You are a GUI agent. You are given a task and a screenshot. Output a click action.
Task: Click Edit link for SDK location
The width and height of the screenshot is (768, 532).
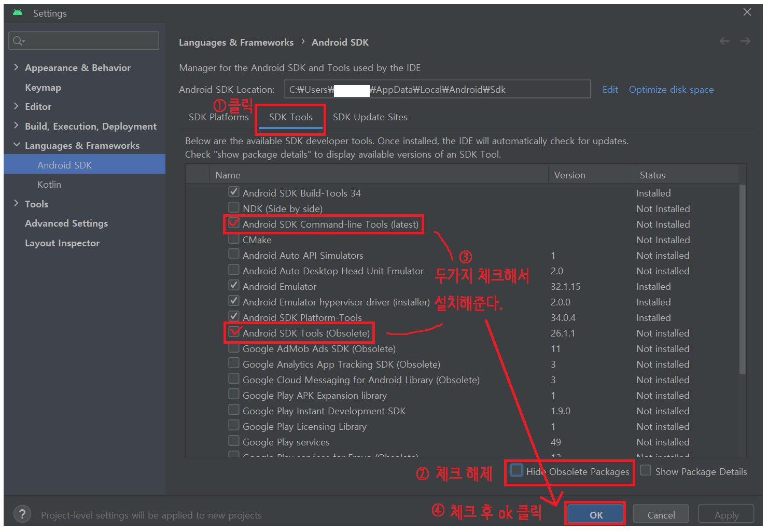coord(610,90)
